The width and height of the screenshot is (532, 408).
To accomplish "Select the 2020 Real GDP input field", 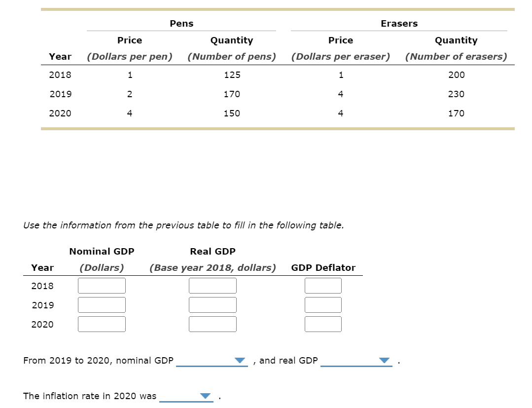I will tap(213, 324).
